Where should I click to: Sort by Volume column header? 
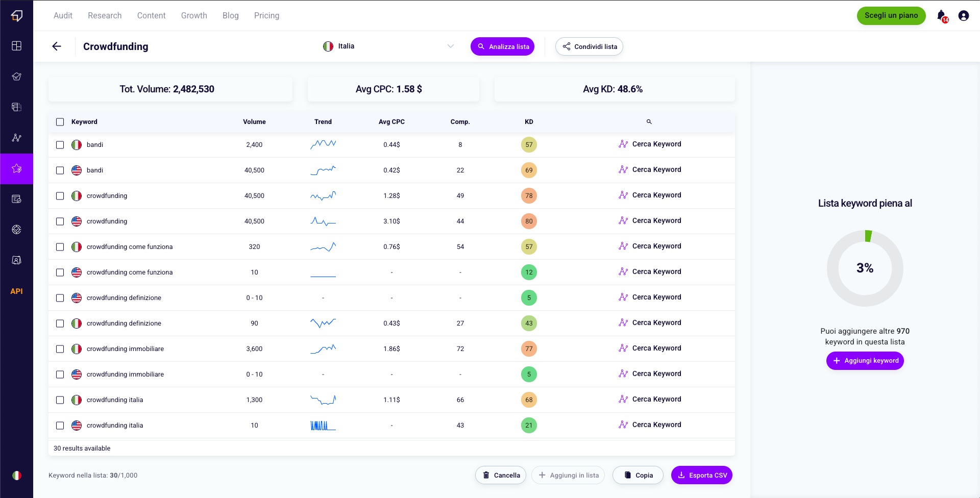[254, 122]
